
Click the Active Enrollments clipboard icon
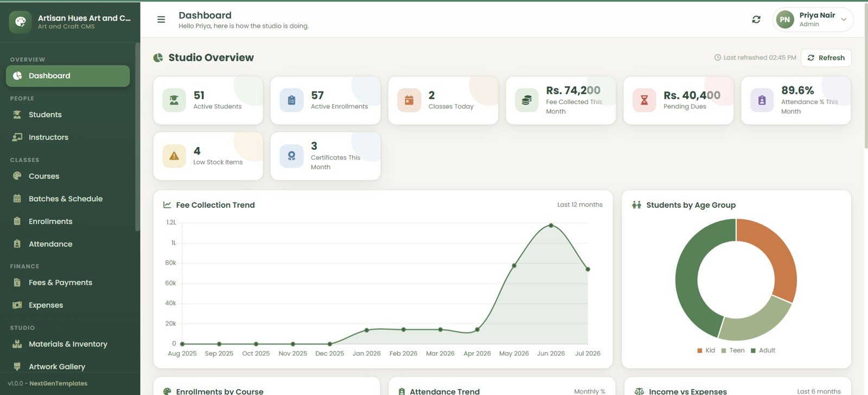click(x=291, y=100)
